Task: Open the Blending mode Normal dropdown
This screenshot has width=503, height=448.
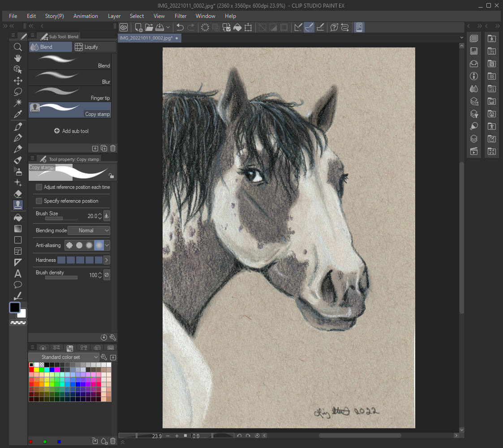Action: click(x=89, y=230)
